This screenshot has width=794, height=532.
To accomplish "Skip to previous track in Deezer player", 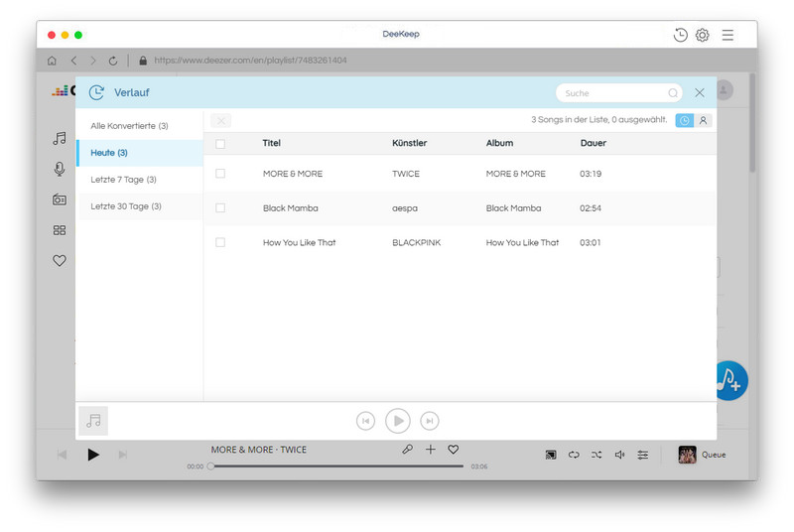I will (62, 455).
